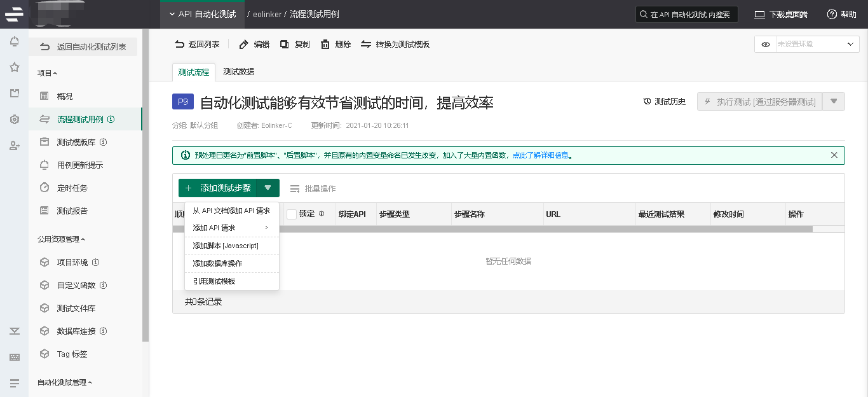Viewport: 868px width, 397px height.
Task: Toggle the 添加测试步骤 dropdown arrow
Action: 268,188
